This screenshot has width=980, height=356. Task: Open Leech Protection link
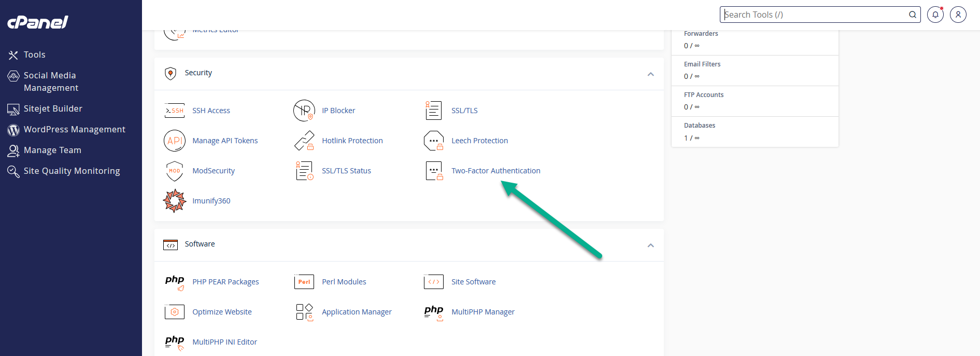click(480, 141)
